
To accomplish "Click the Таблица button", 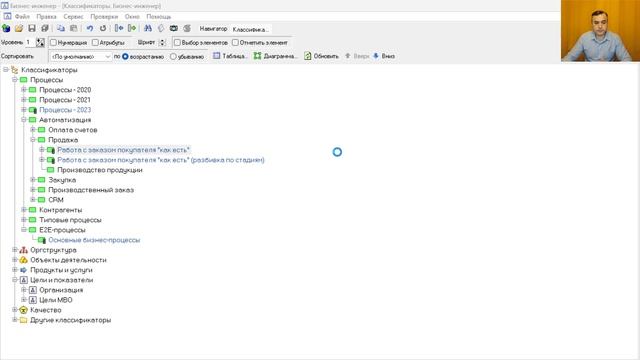I will 230,56.
